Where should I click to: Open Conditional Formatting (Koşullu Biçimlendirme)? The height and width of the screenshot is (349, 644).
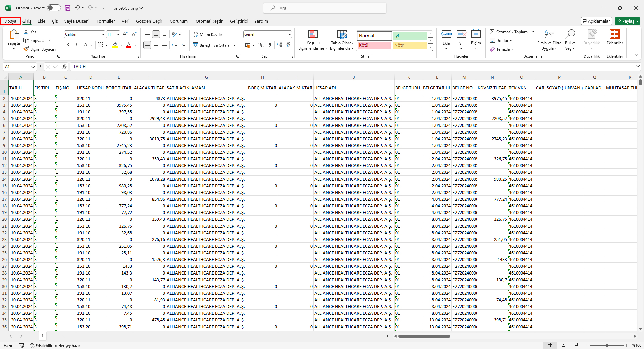point(313,40)
